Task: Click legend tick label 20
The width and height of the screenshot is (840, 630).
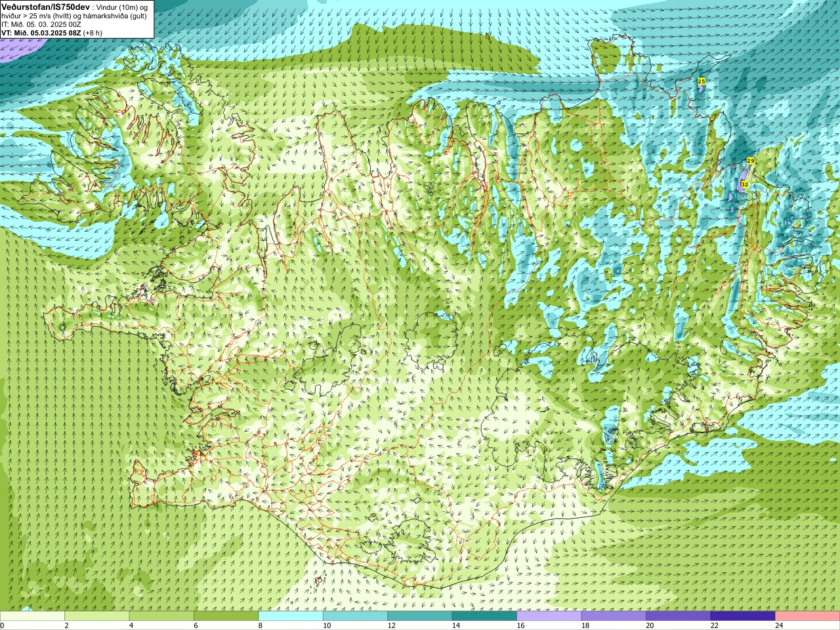Action: tap(650, 626)
